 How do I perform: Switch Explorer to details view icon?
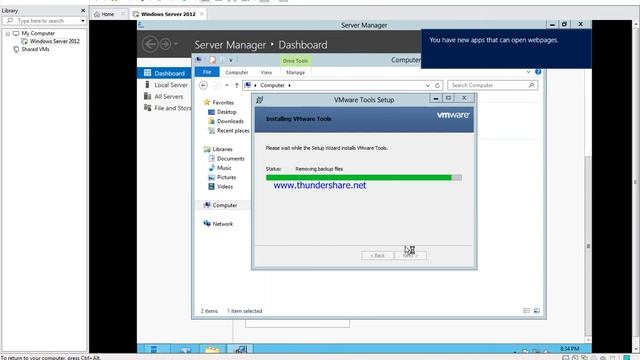527,311
